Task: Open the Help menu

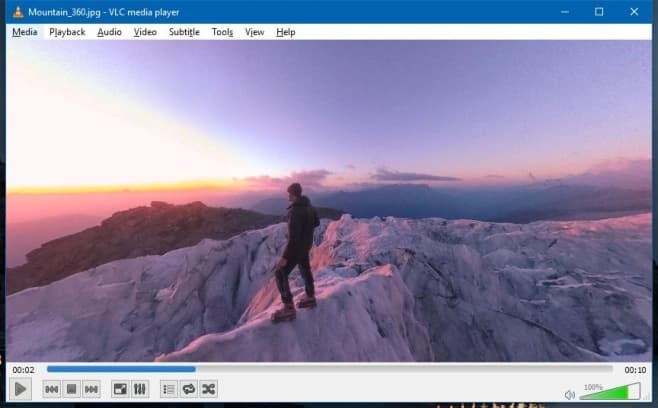Action: click(x=286, y=32)
